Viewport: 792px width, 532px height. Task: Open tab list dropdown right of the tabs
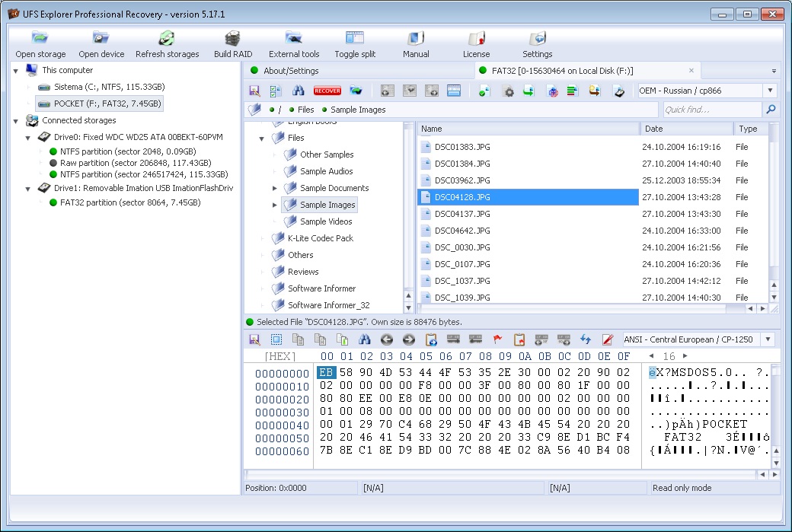click(x=773, y=72)
